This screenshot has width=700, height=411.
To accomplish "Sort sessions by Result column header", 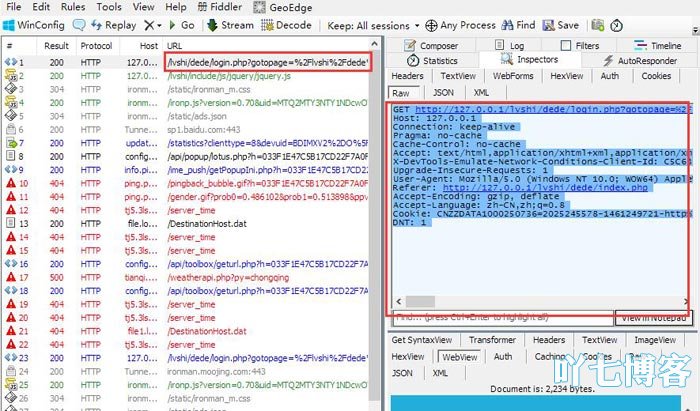I will (x=56, y=46).
